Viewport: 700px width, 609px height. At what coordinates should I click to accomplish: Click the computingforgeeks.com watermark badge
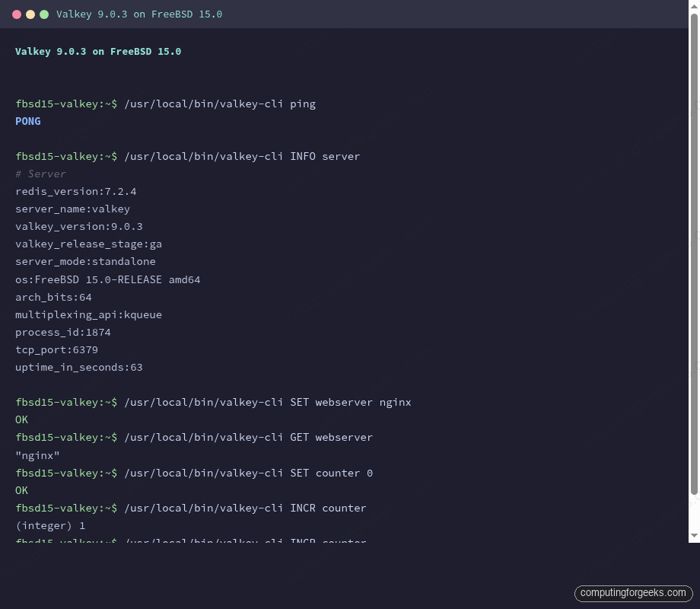click(x=632, y=593)
